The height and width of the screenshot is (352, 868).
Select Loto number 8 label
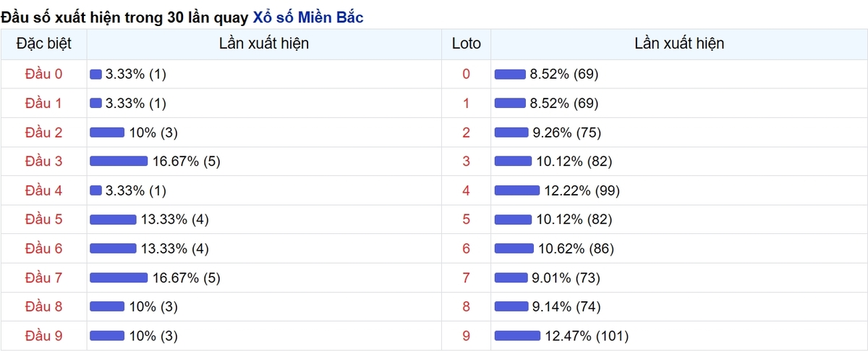pos(466,306)
